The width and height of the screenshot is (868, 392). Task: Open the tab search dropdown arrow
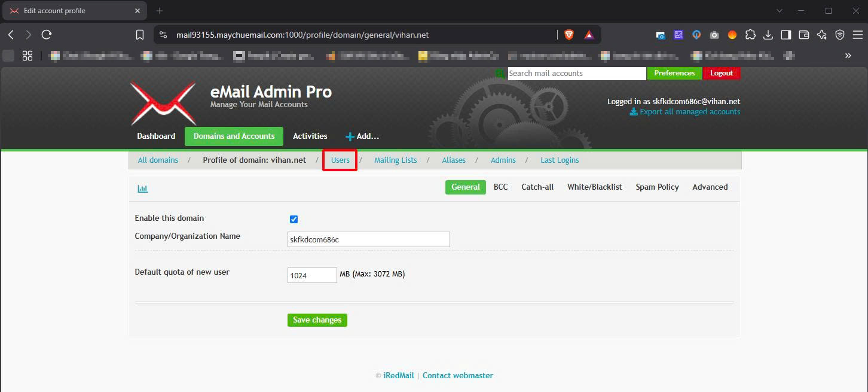coord(780,11)
